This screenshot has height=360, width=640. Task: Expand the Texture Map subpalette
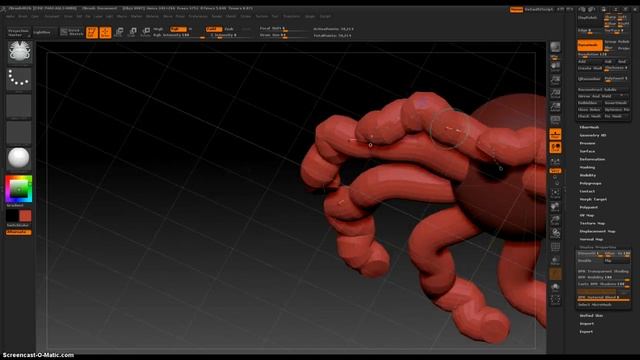point(592,223)
